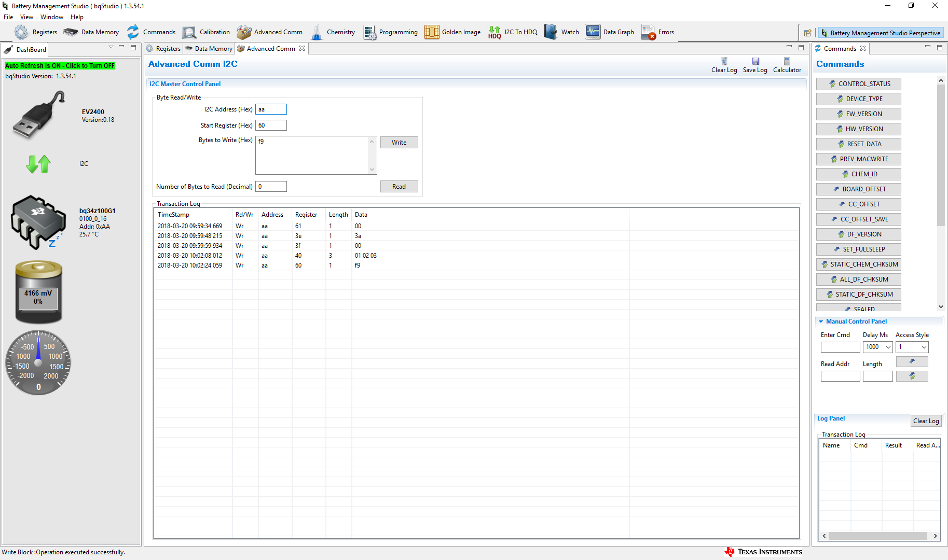
Task: Open the Golden Image tool
Action: point(452,32)
